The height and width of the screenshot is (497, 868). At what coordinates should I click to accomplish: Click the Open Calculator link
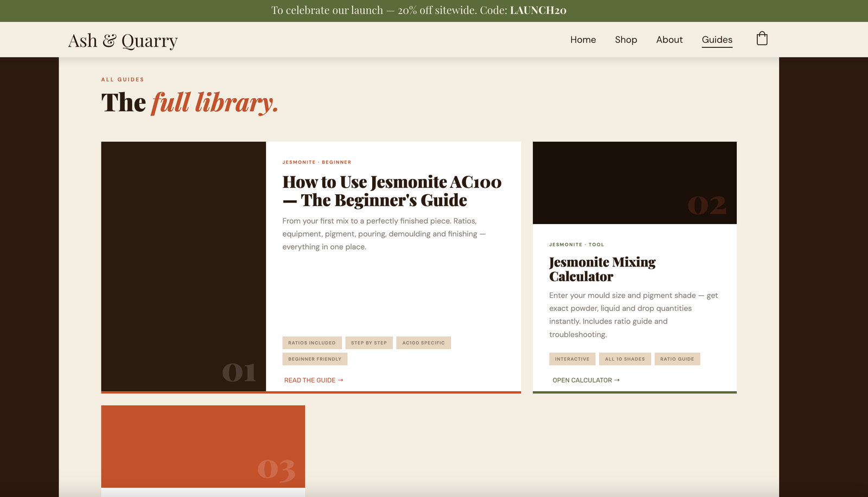(x=586, y=380)
